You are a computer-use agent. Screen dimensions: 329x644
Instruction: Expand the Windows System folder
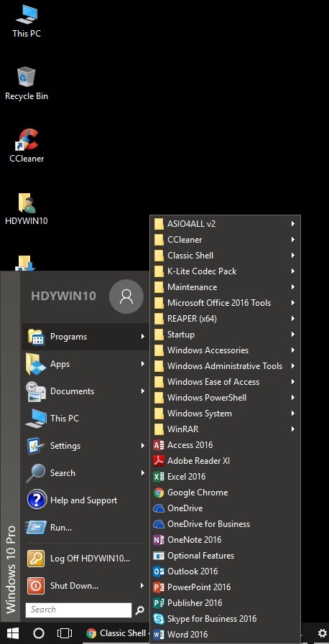pos(226,414)
